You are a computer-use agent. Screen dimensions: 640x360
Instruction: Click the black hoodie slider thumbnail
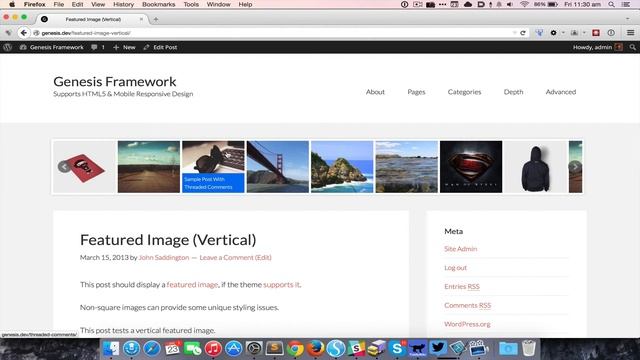535,167
